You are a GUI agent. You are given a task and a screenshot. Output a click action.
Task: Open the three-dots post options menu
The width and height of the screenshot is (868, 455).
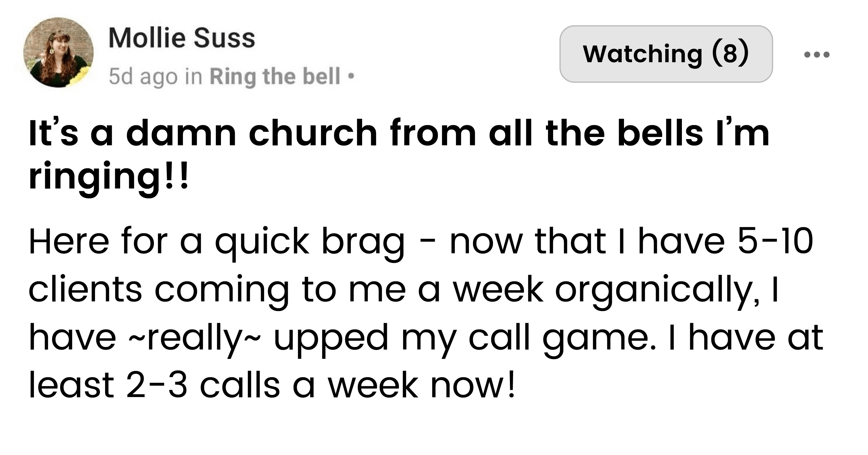(816, 54)
